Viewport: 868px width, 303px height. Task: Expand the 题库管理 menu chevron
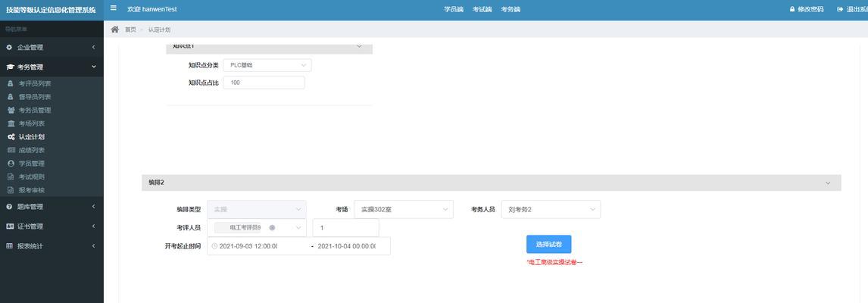click(94, 207)
